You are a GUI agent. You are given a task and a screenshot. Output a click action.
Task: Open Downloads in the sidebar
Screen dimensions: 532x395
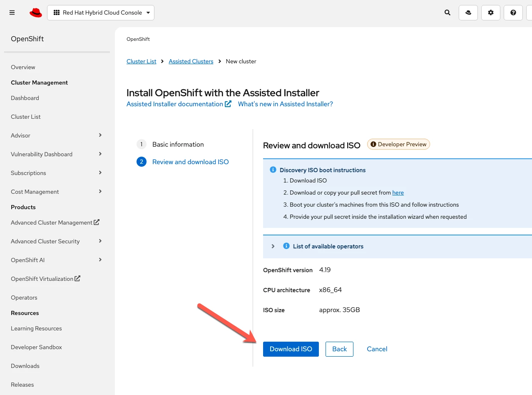click(25, 366)
